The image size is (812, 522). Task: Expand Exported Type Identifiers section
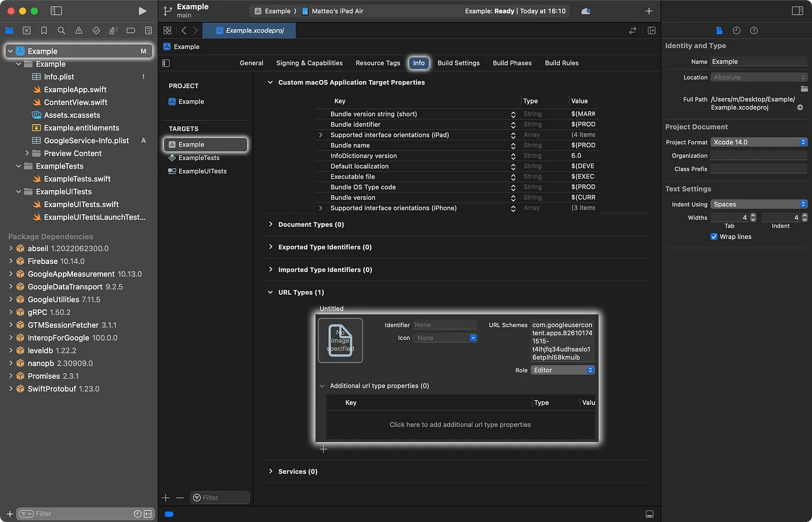click(270, 247)
